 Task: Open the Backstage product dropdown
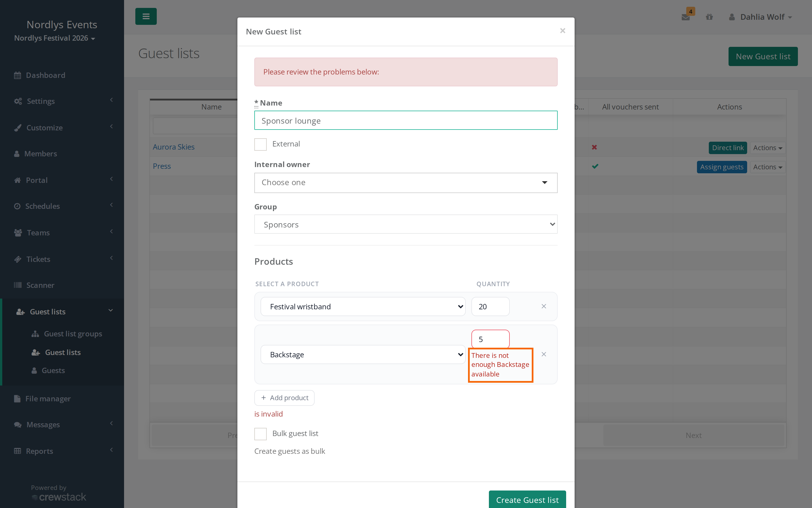click(x=363, y=354)
